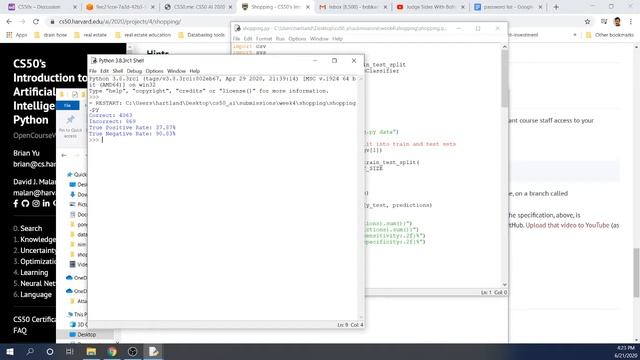Open the Apps bookmarks shortcut
The image size is (640, 360).
click(16, 35)
